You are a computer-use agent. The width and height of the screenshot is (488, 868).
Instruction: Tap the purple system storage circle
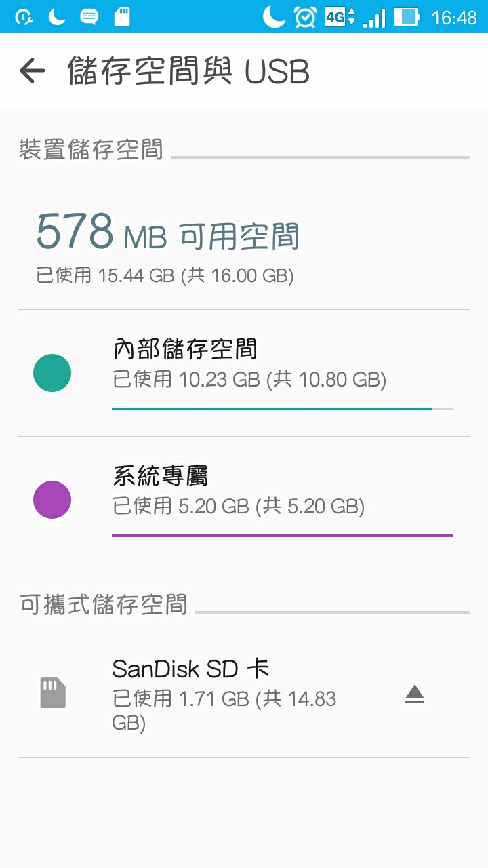[52, 500]
